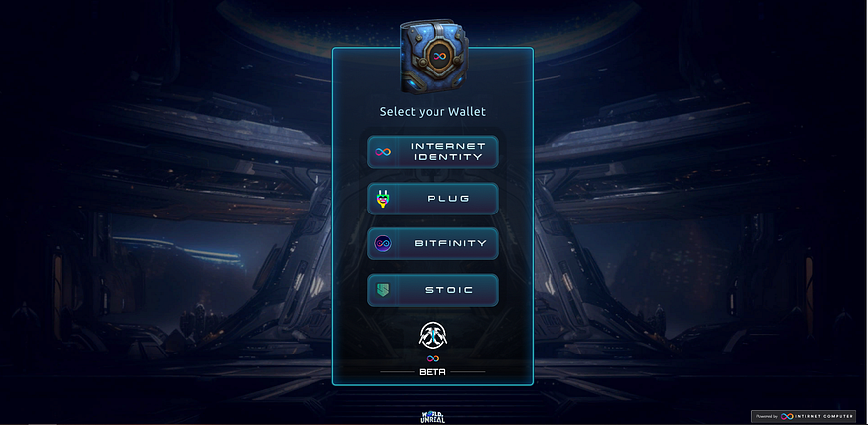Open the Internet Computer text link
Screen dimensions: 868x425
tap(824, 416)
